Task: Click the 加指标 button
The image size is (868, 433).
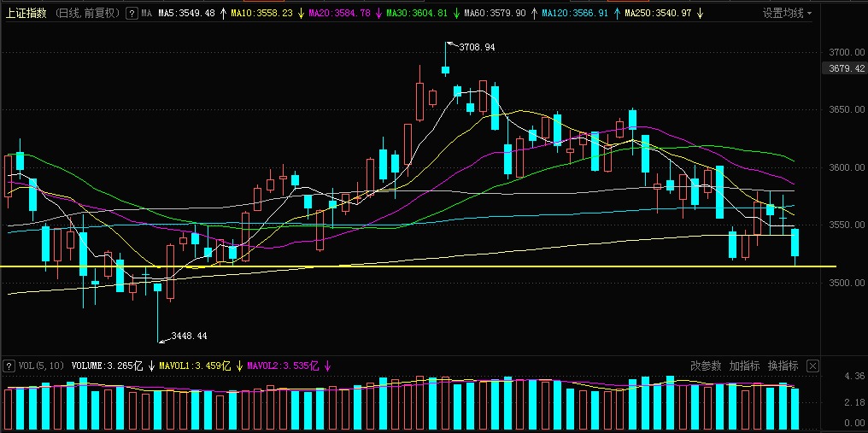Action: 744,366
